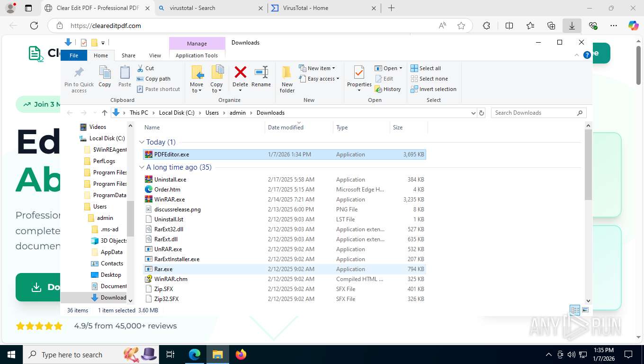Click the Search Downloads box
This screenshot has width=644, height=364.
point(538,113)
